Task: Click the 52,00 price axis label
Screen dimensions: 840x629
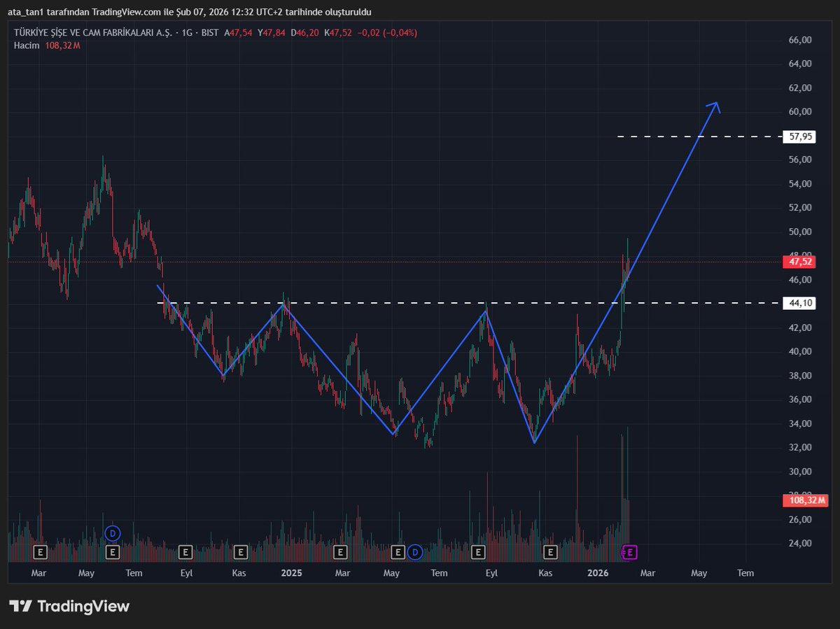Action: (799, 208)
